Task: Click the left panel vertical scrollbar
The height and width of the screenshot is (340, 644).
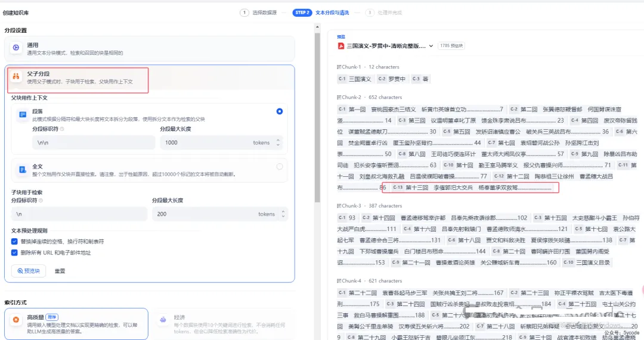Action: [317, 118]
